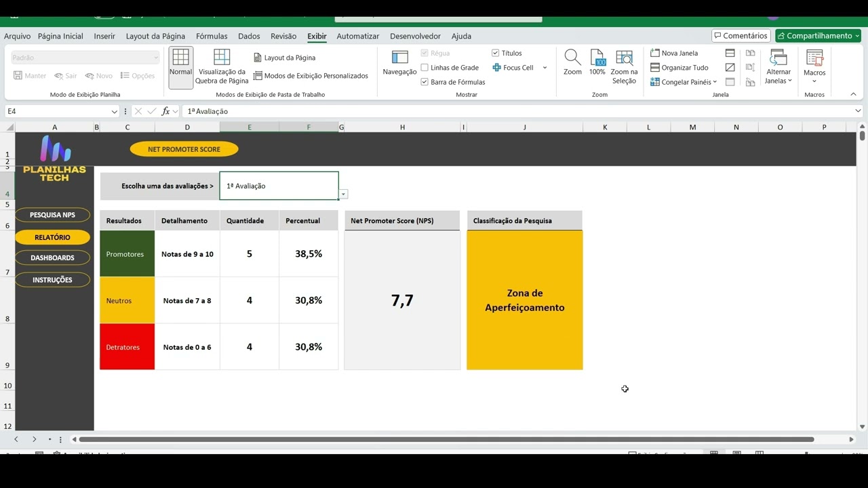
Task: Select Layout da Página view button
Action: pos(285,58)
